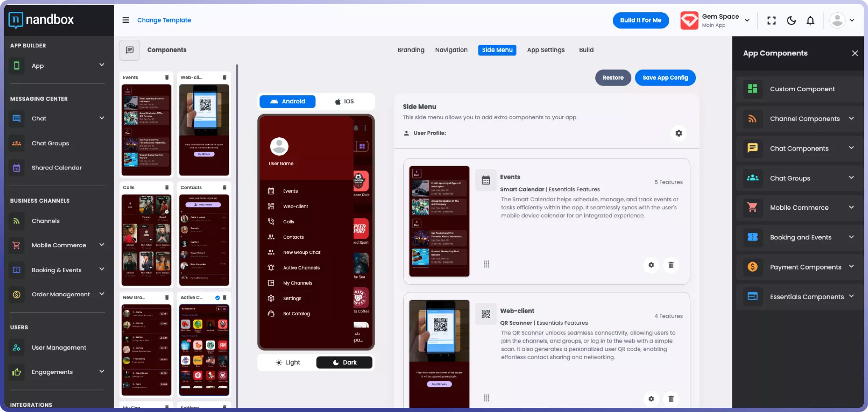Screen dimensions: 868x412
Task: Select the Active Channels component thumbnail
Action: pyautogui.click(x=204, y=350)
